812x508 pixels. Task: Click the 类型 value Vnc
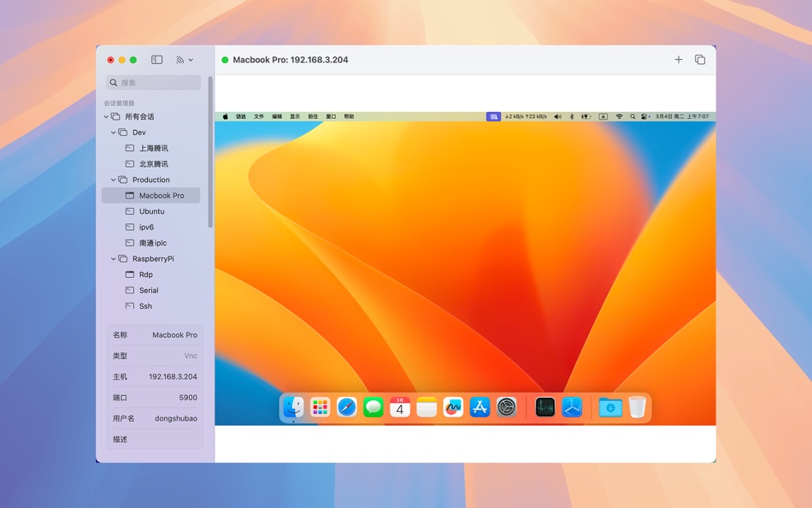point(191,356)
